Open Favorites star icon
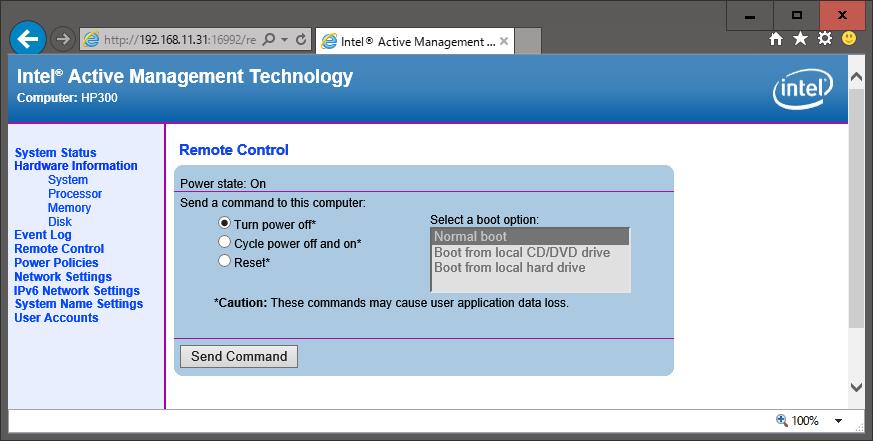 [x=800, y=38]
